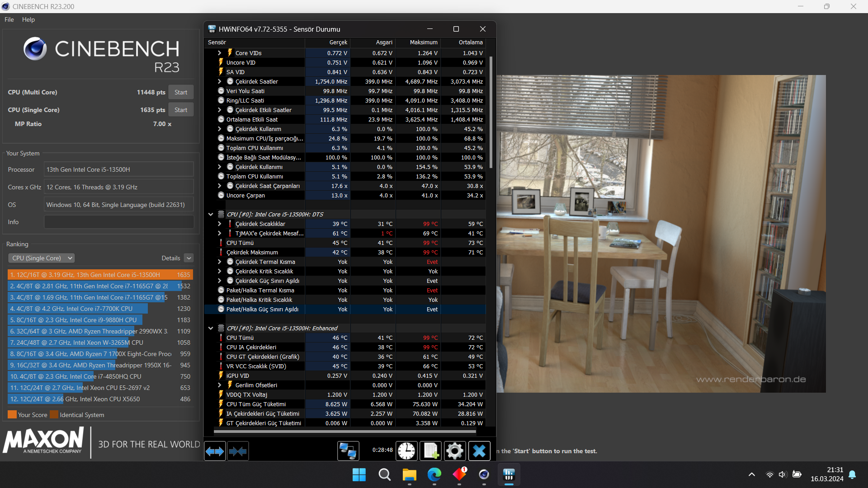Click HWiNFO expand-columns arrows icon
868x488 pixels.
[x=215, y=451]
